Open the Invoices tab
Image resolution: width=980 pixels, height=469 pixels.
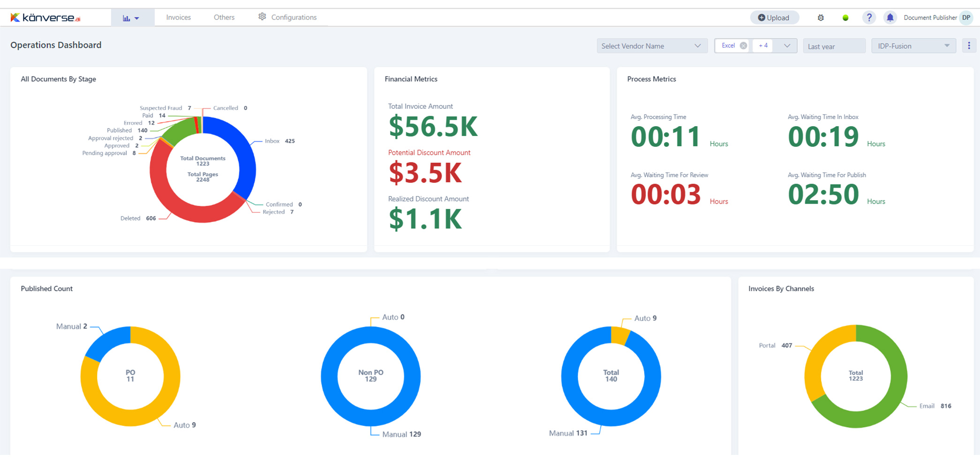(178, 17)
